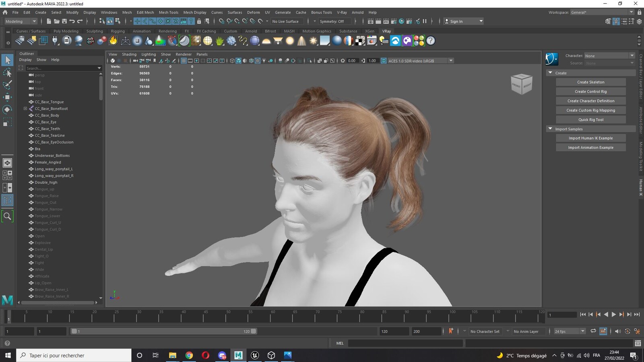Open the 24 fps frame rate dropdown

coord(570,331)
